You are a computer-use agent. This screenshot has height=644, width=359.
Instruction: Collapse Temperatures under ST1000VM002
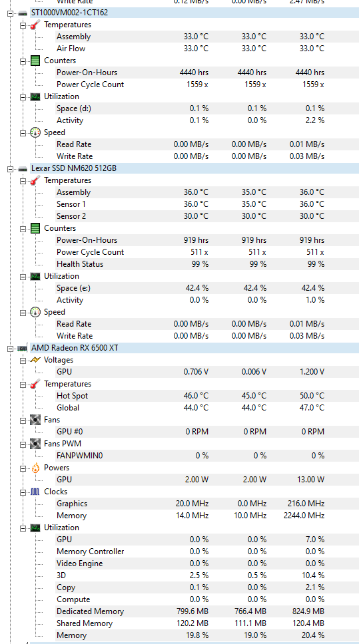(x=23, y=25)
